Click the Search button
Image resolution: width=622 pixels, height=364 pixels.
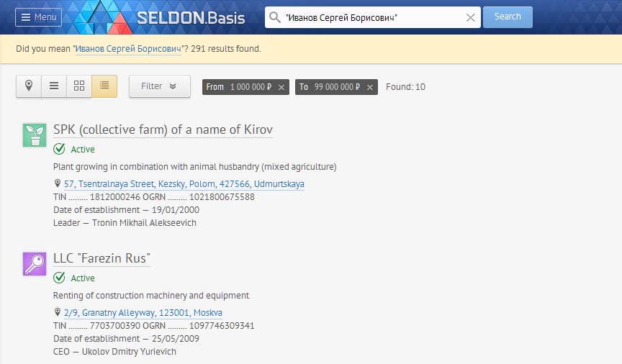pos(508,17)
